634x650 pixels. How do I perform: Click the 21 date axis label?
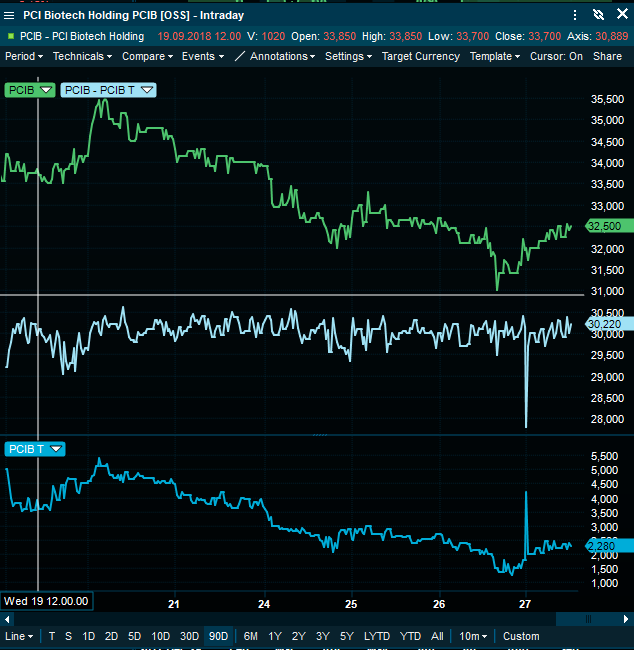click(174, 604)
